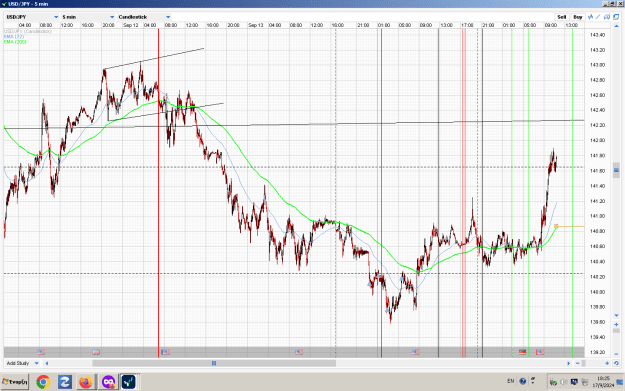This screenshot has width=625, height=391.
Task: Open the USD/JPY instrument dropdown
Action: [32, 17]
